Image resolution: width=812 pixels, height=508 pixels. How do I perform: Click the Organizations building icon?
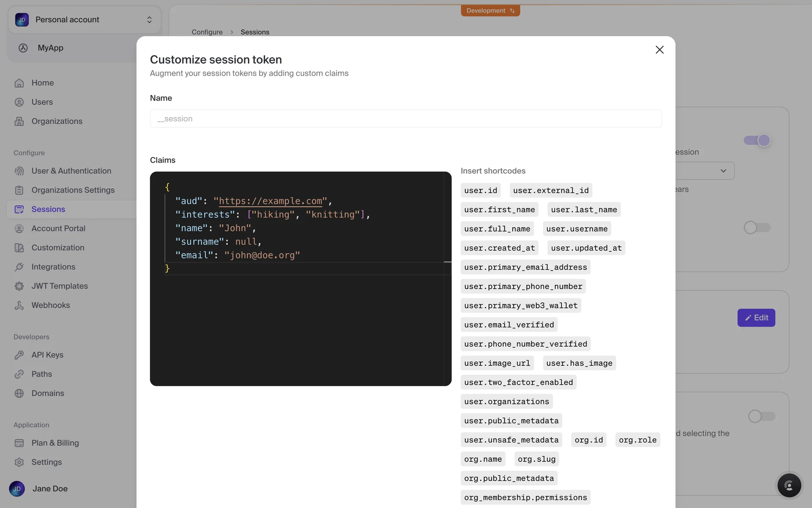pos(19,121)
